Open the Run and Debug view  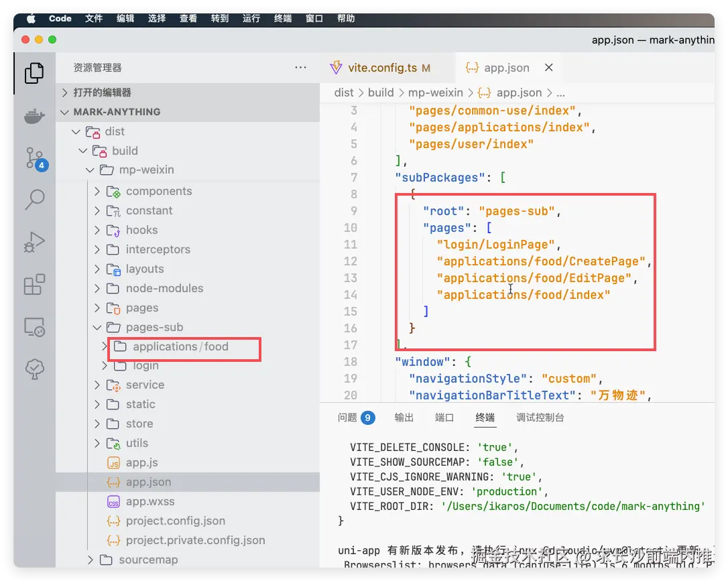[x=34, y=242]
